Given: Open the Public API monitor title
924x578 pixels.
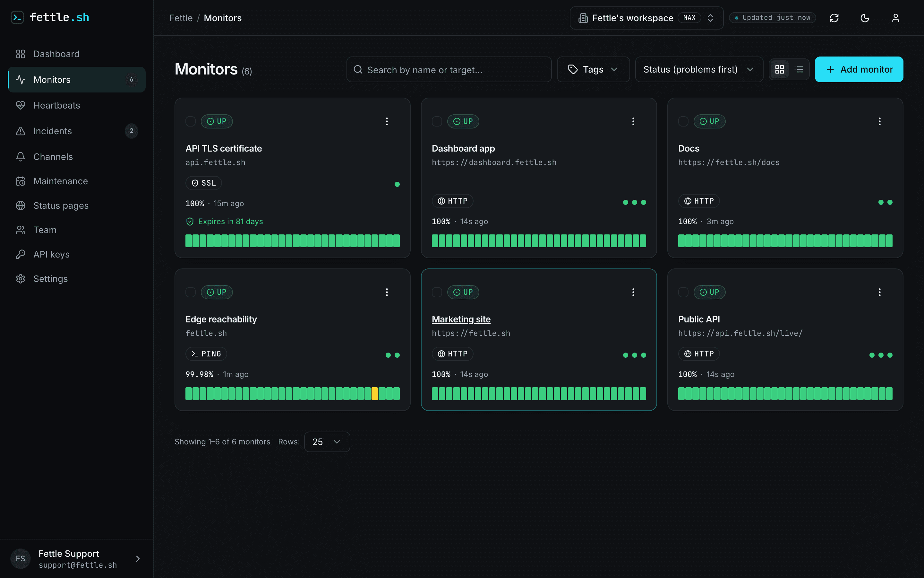Looking at the screenshot, I should coord(699,319).
